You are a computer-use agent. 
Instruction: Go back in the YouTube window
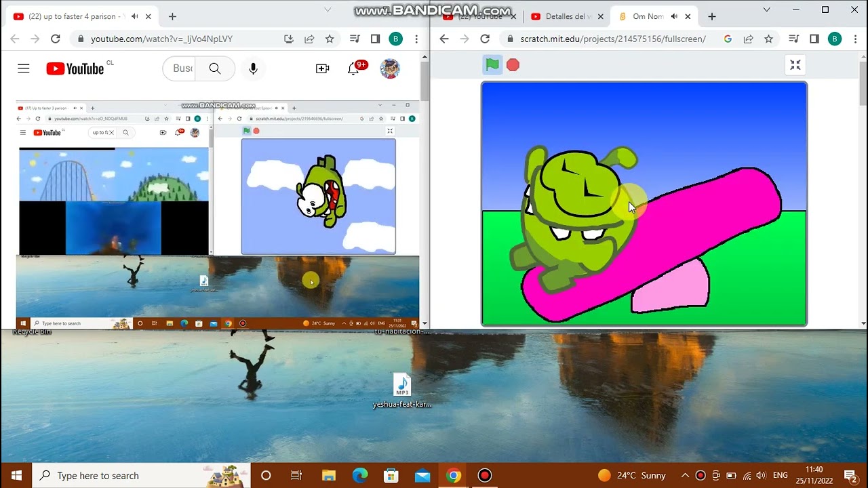point(15,39)
